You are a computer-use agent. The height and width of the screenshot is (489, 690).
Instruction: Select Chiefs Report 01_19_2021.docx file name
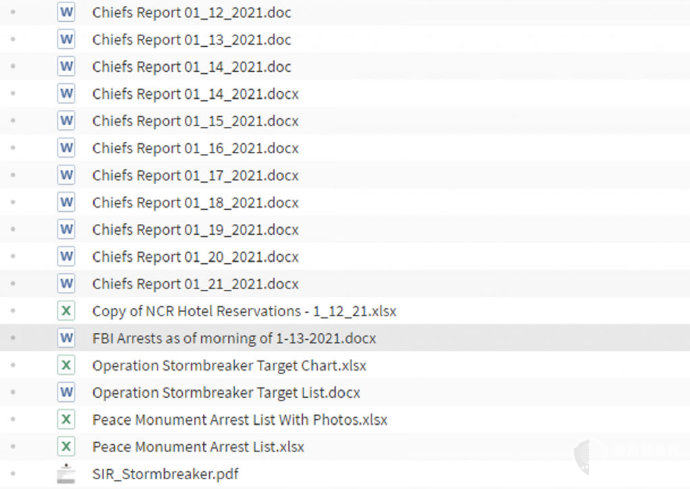point(195,230)
